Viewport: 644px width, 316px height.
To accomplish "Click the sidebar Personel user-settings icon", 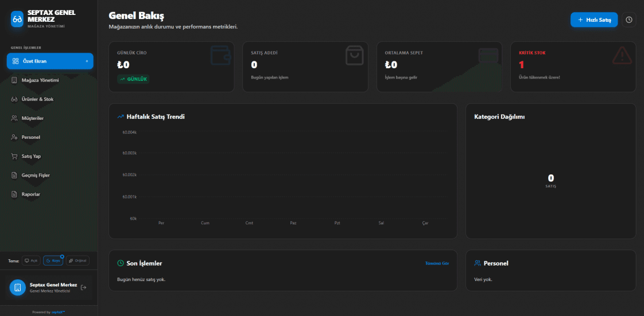I will coord(14,137).
